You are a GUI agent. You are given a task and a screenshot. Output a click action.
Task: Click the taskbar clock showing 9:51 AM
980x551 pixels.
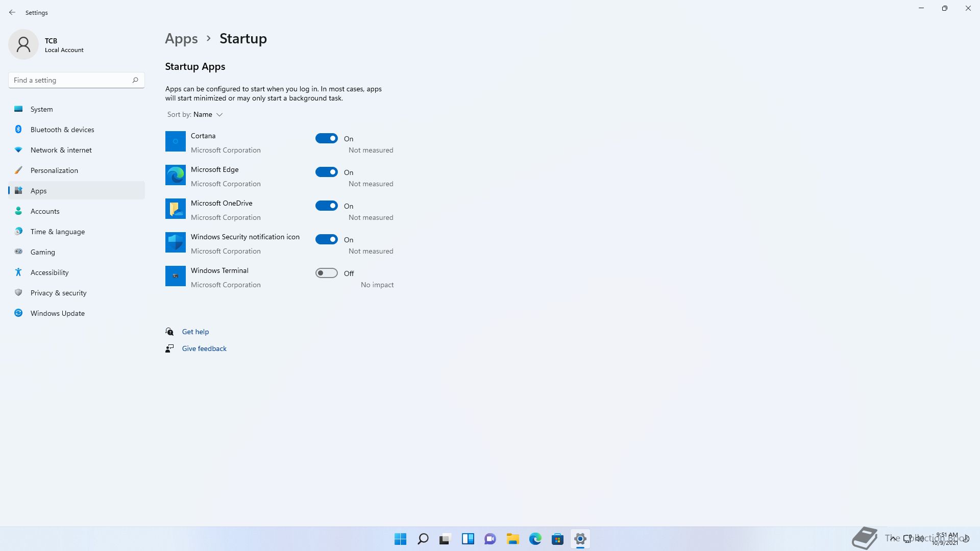946,539
